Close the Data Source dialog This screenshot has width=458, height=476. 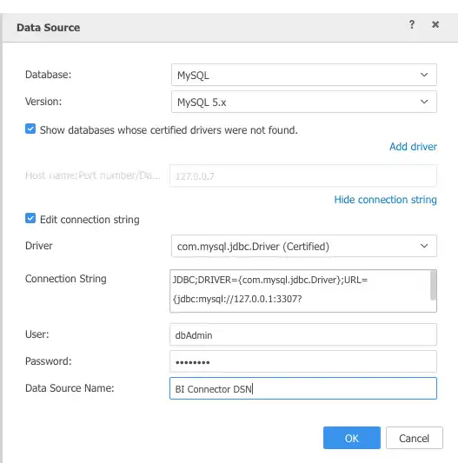pyautogui.click(x=435, y=24)
